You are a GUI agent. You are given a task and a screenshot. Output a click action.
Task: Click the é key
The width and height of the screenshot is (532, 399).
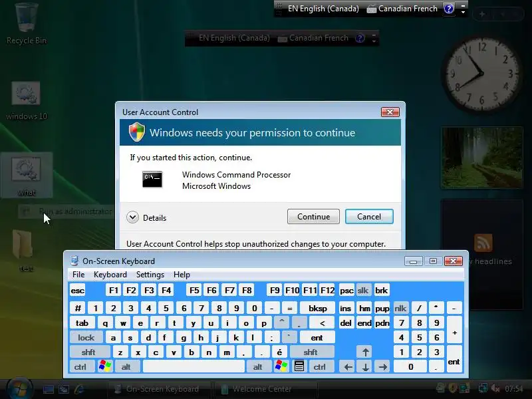pos(279,352)
